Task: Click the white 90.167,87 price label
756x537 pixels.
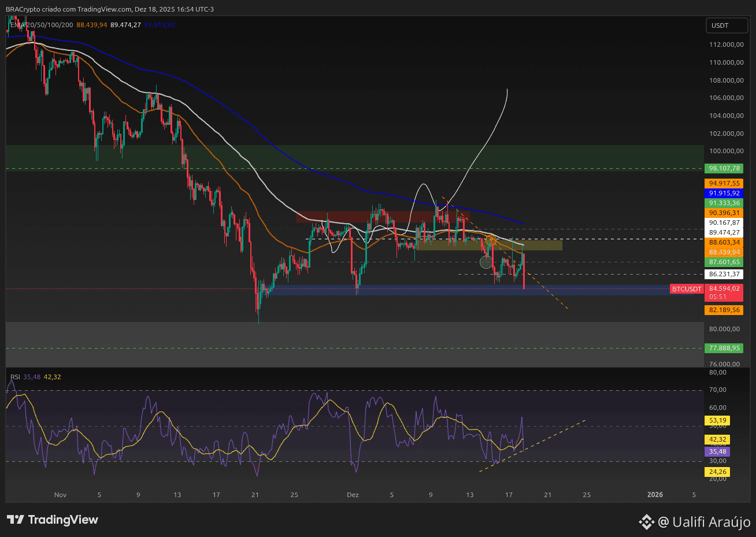Action: pyautogui.click(x=724, y=223)
